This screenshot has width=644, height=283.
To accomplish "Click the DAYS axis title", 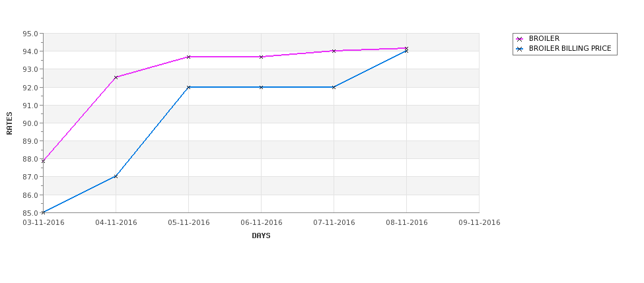I will pos(261,236).
